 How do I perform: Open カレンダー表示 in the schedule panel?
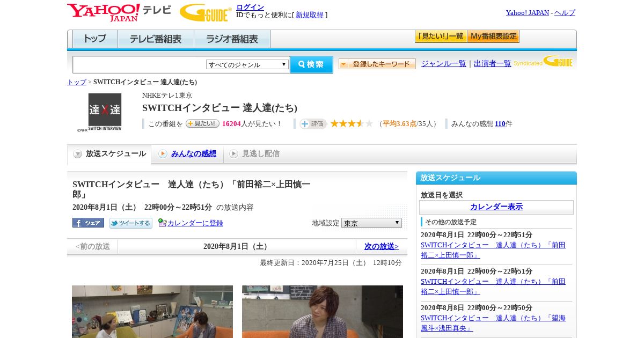tap(496, 207)
